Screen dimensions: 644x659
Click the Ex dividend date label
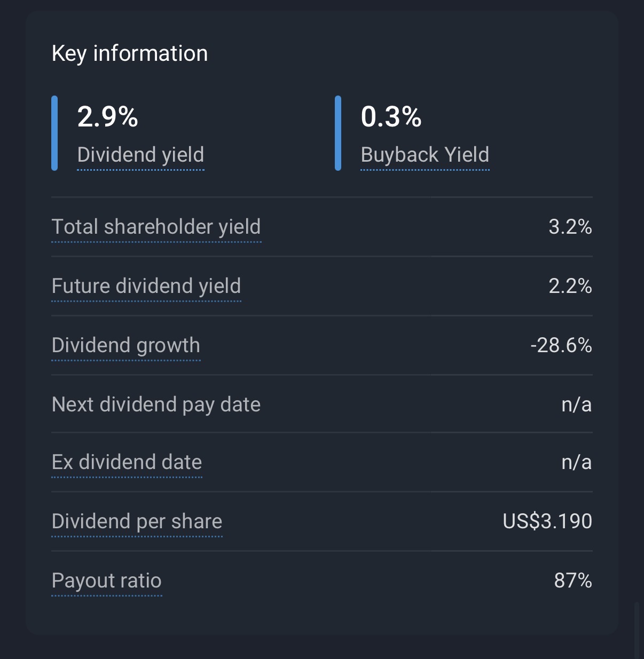pos(127,462)
